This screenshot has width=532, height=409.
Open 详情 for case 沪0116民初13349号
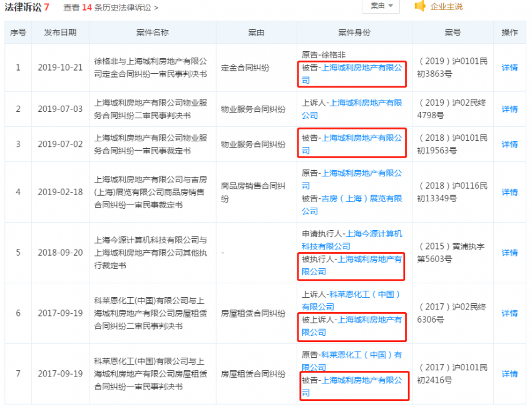(509, 192)
